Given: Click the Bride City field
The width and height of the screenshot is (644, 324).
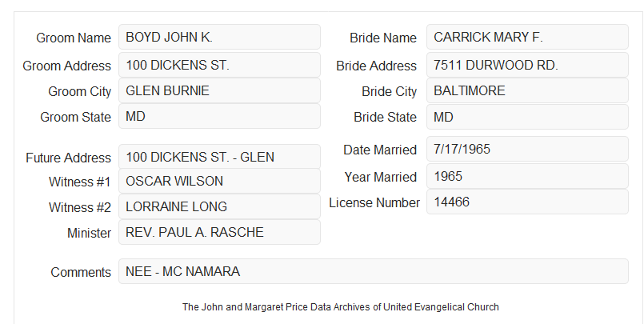Looking at the screenshot, I should (x=527, y=90).
